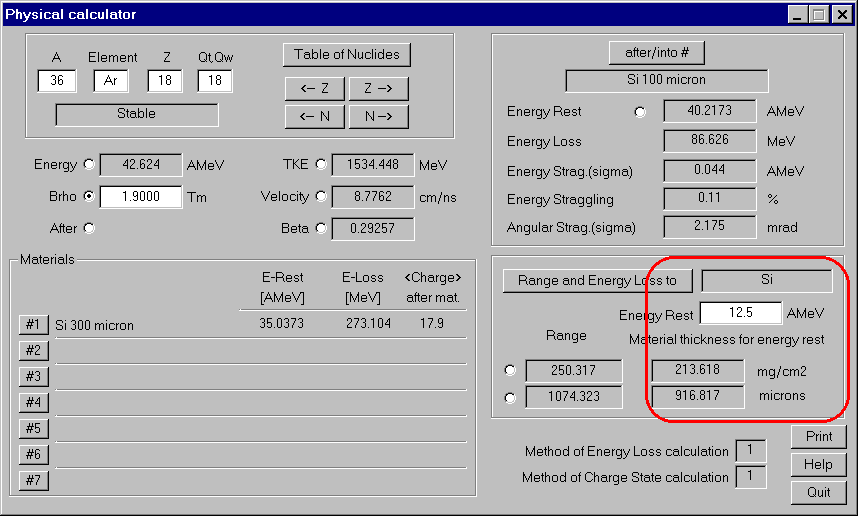Image resolution: width=858 pixels, height=516 pixels.
Task: Click the decrease Z arrow button
Action: (x=314, y=89)
